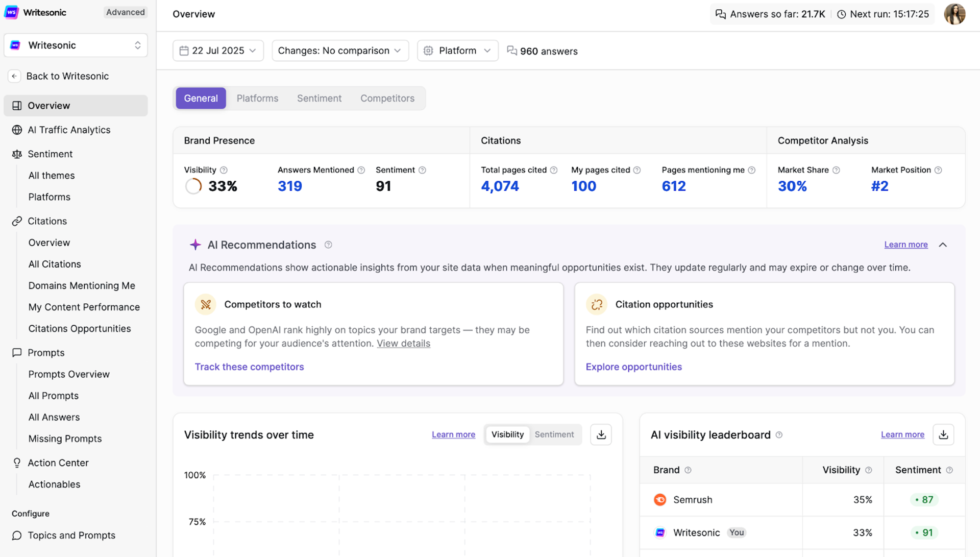980x557 pixels.
Task: Click the back arrow icon beside Back to Writesonic
Action: pyautogui.click(x=14, y=76)
